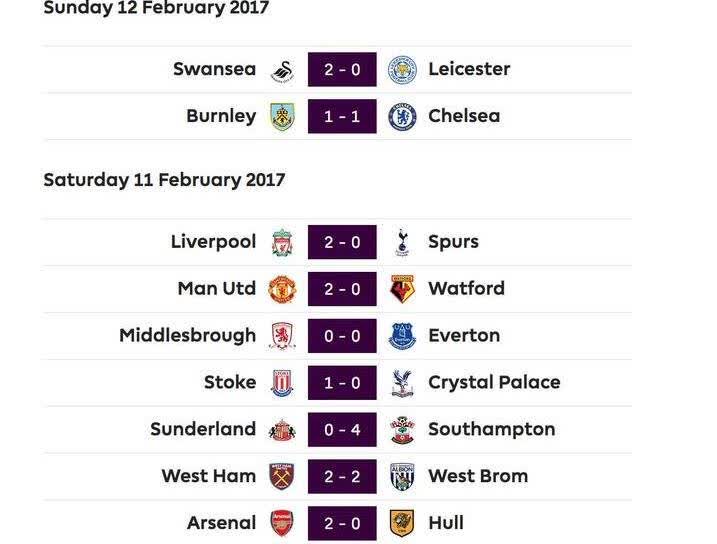Click the Spurs cockerel crest
717x544 pixels.
click(402, 242)
